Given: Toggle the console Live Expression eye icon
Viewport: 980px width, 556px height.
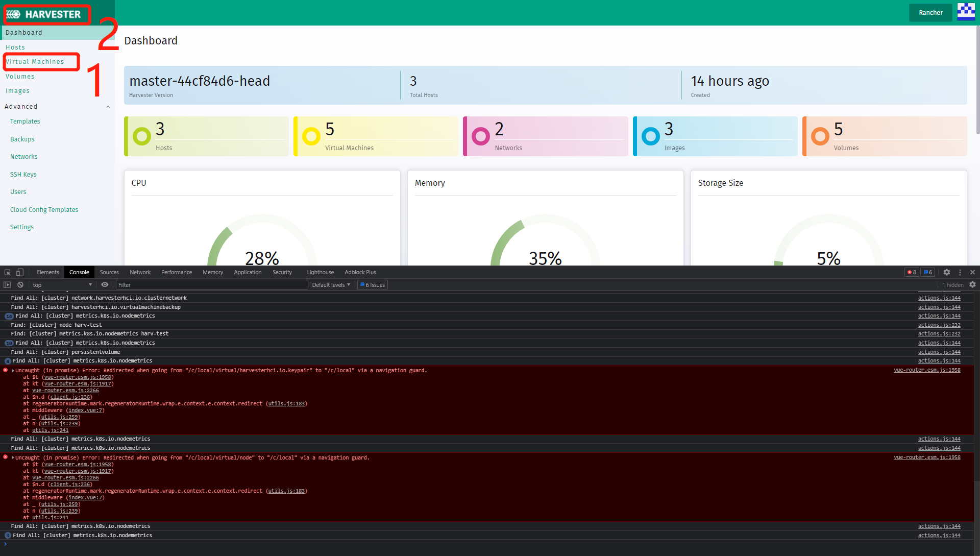Looking at the screenshot, I should tap(105, 284).
